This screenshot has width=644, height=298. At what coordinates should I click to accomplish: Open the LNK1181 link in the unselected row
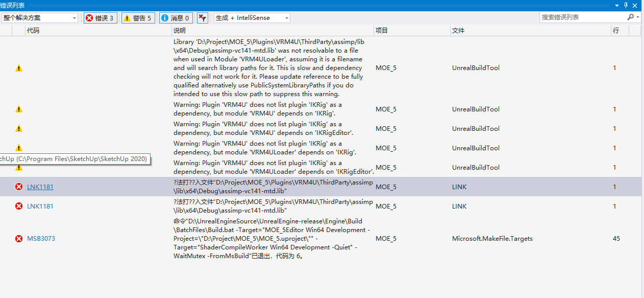(x=40, y=207)
